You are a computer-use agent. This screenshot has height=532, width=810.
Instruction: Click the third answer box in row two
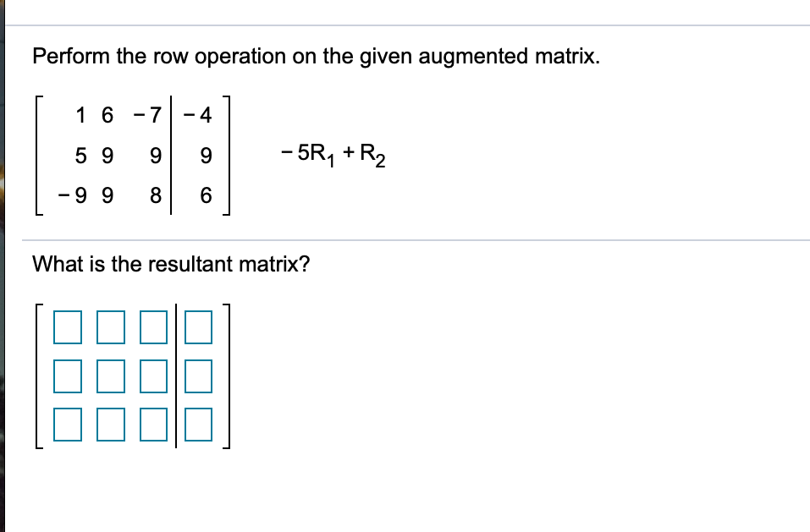pyautogui.click(x=152, y=377)
